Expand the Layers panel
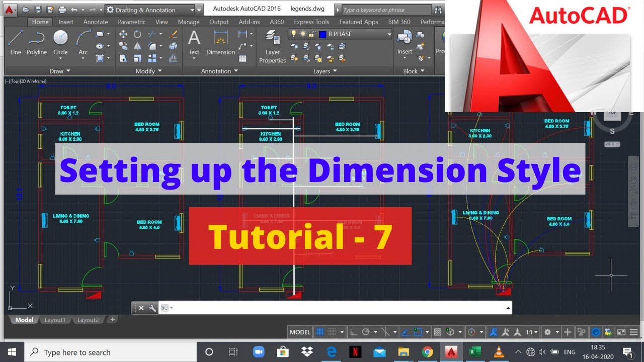Screen dimensions: 644x362 pyautogui.click(x=325, y=71)
